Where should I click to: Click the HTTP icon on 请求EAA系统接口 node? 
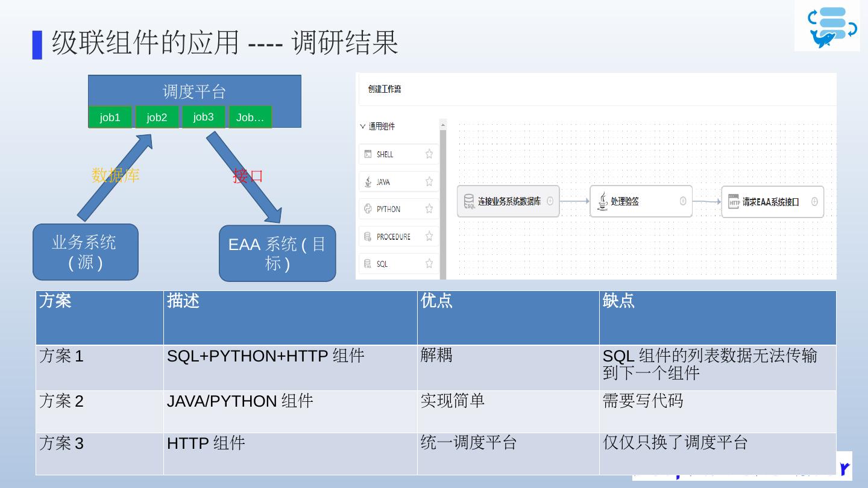click(734, 201)
